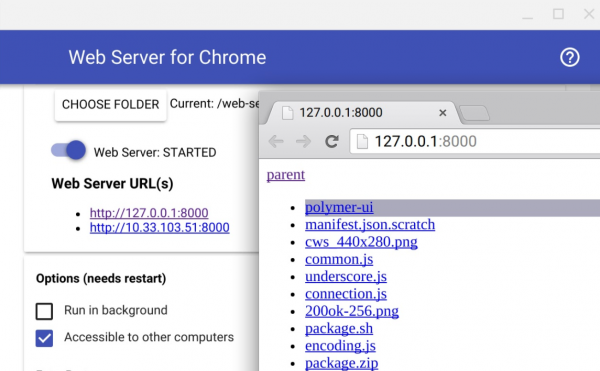The image size is (600, 371).
Task: Close the Web Server app window
Action: coord(589,14)
